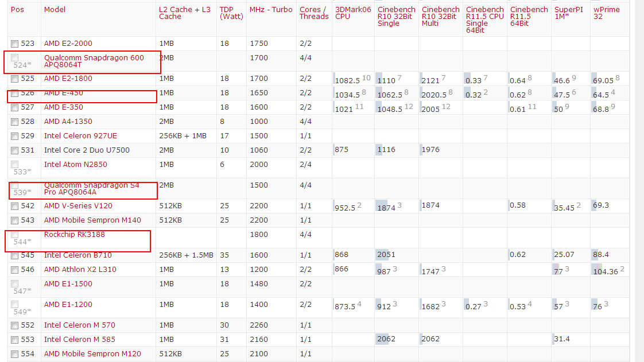Check the box for 543 AMD Mobile Sempron M140
This screenshot has width=644, height=362.
[15, 220]
